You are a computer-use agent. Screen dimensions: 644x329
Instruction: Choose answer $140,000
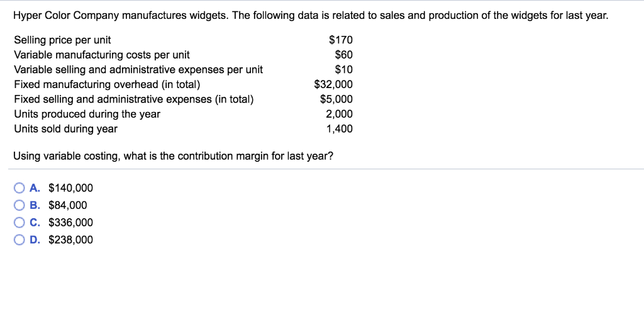70,188
